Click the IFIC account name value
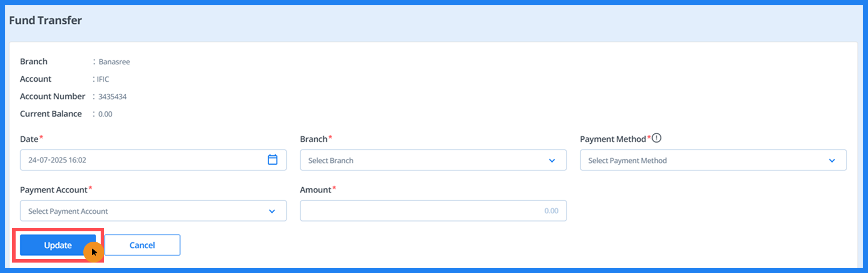 pyautogui.click(x=103, y=79)
